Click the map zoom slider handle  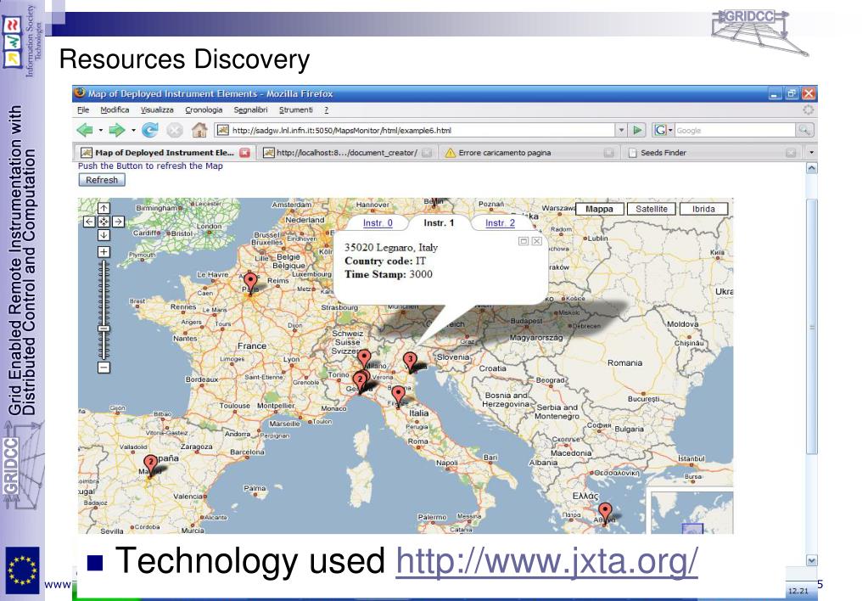[104, 329]
